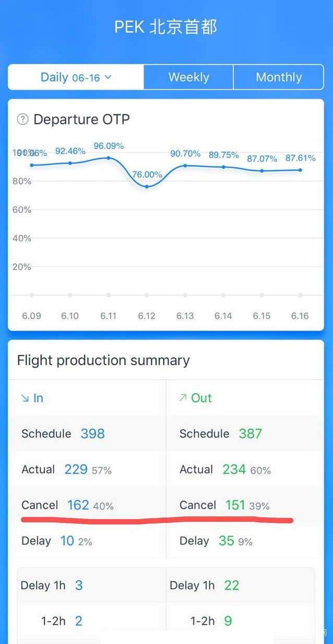Tap the outbound arrow icon beside Out

(182, 398)
